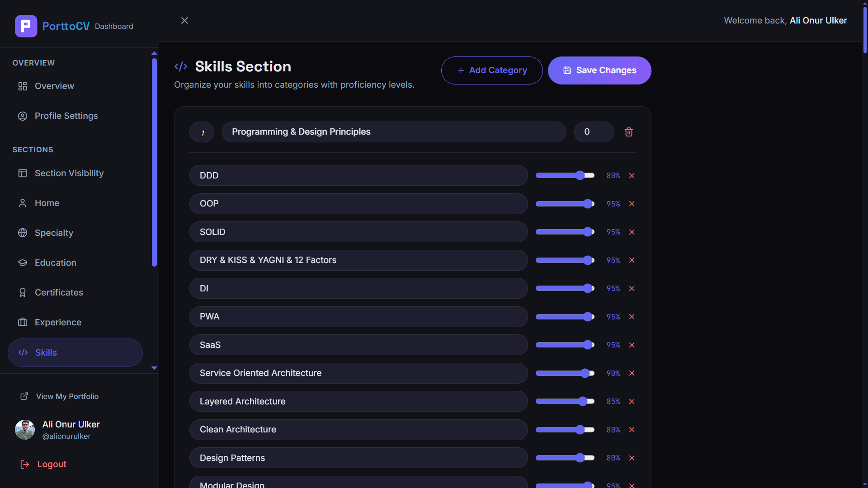Open the Specialty section
The height and width of the screenshot is (488, 868).
point(75,233)
